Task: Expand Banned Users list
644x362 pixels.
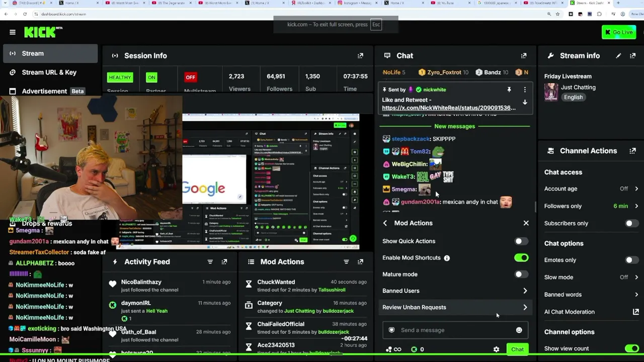Action: pyautogui.click(x=455, y=291)
